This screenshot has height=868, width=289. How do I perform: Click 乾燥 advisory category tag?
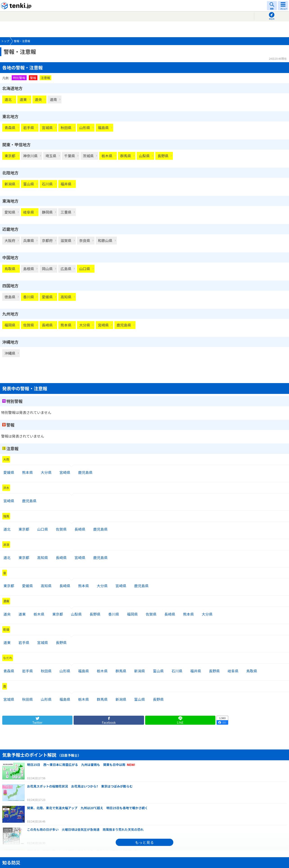(x=6, y=629)
